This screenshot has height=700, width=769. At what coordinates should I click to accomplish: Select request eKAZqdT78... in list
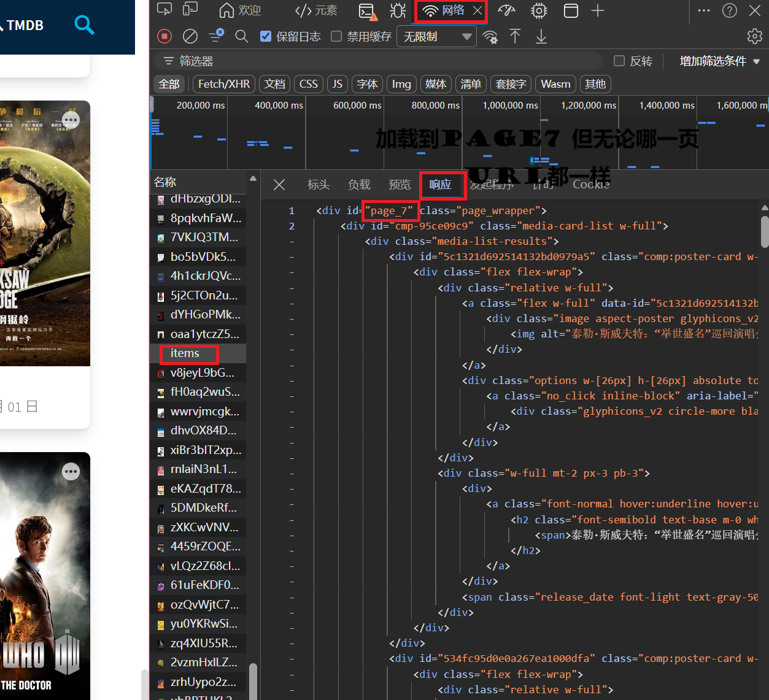coord(198,489)
